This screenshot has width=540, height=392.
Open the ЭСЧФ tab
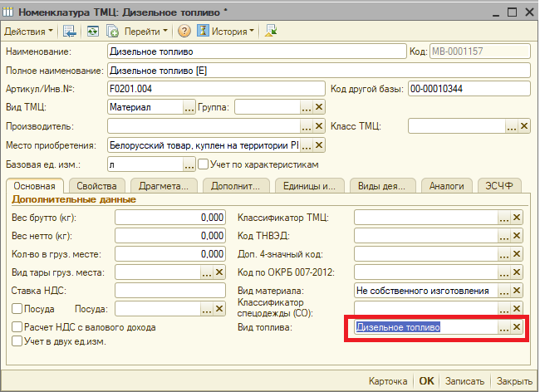coord(498,185)
